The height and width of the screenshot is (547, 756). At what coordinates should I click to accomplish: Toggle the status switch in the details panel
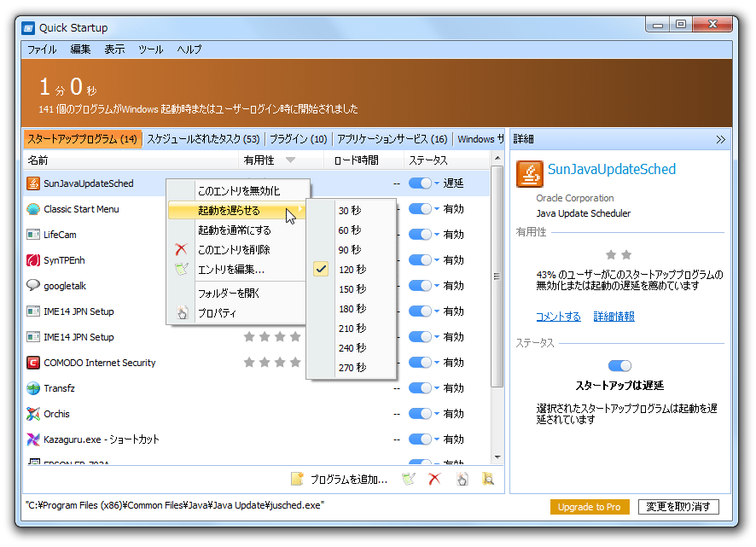coord(619,365)
